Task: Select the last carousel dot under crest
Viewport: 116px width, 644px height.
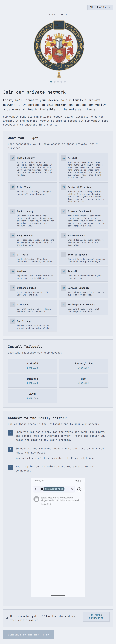Action: pos(65,82)
